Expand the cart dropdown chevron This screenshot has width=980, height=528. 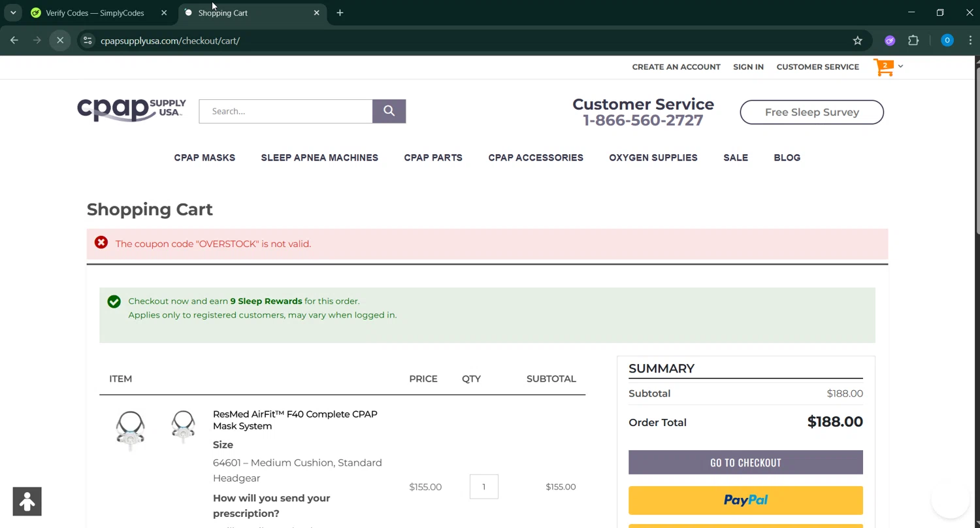coord(900,66)
